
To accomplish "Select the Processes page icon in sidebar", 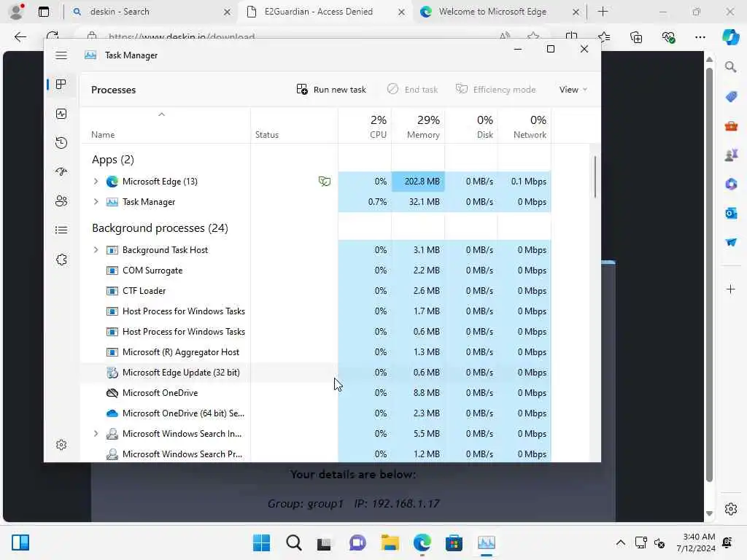I will [61, 85].
